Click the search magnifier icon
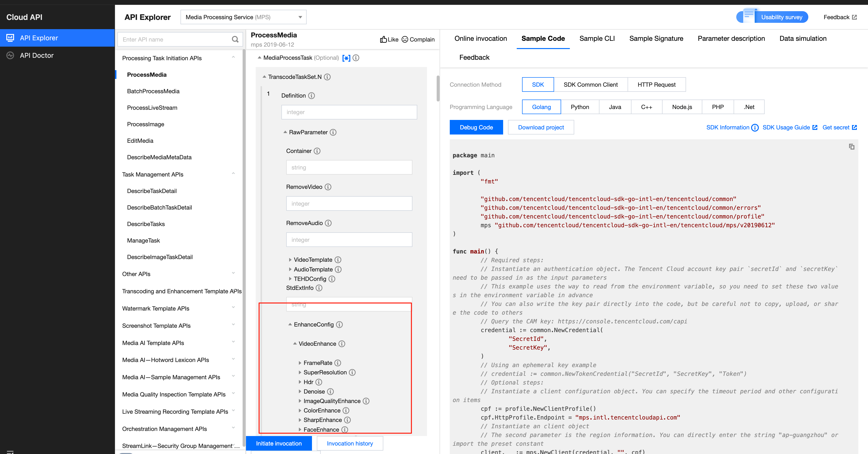Screen dimensions: 868x454 pyautogui.click(x=235, y=40)
